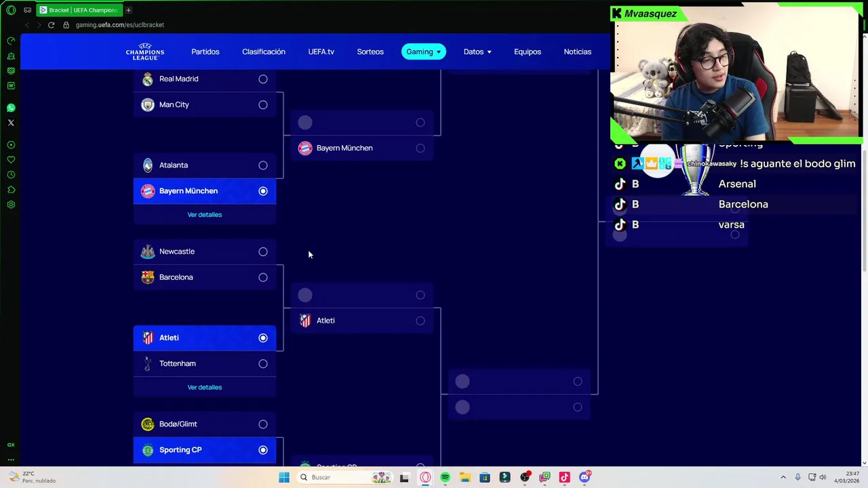Screen dimensions: 868x488
Task: Open the Sorteos menu
Action: (x=370, y=52)
